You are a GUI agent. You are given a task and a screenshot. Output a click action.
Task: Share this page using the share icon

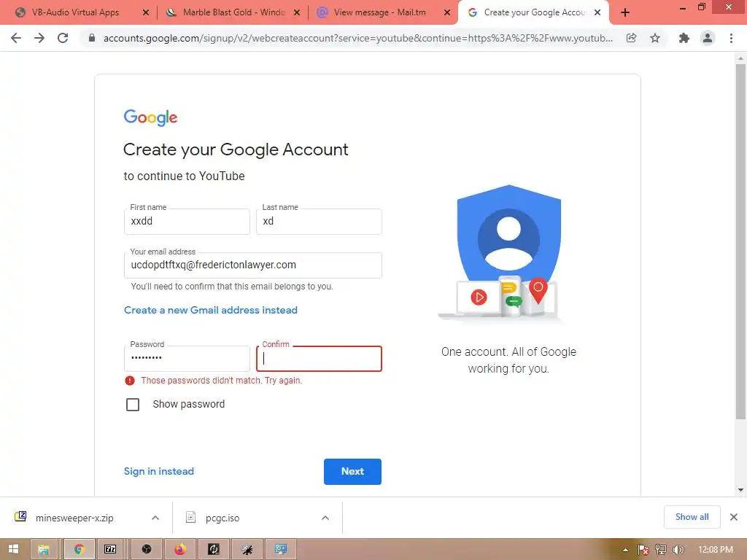coord(631,38)
